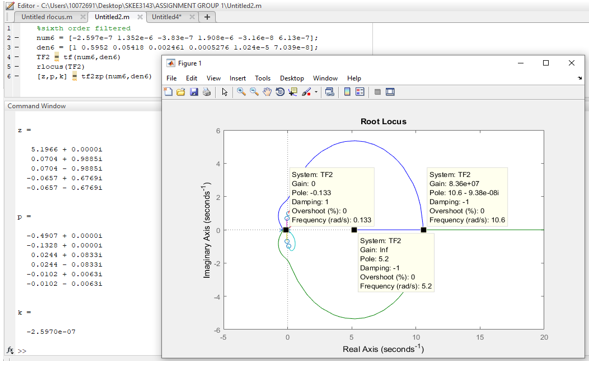Screen dimensions: 599x370
Task: Close the Figure 1 window
Action: click(x=571, y=63)
